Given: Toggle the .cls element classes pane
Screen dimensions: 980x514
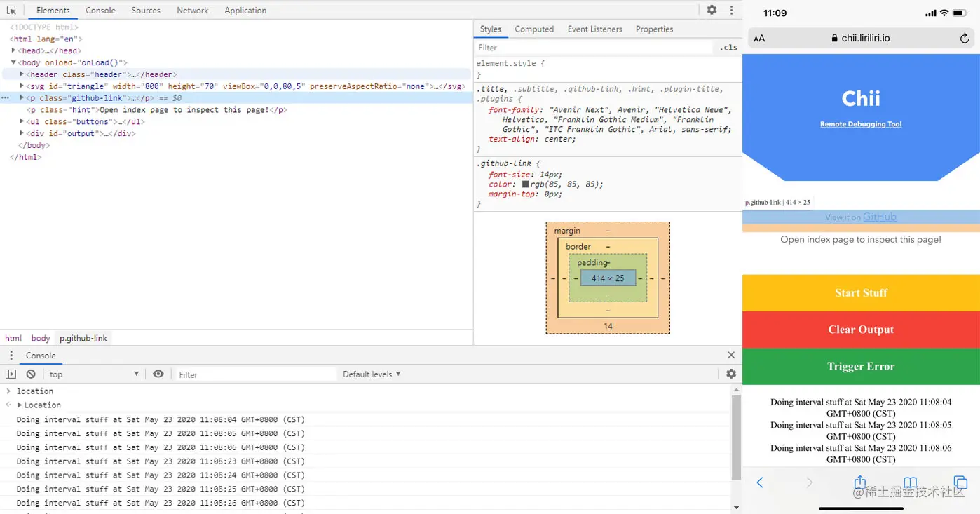Looking at the screenshot, I should [x=728, y=47].
